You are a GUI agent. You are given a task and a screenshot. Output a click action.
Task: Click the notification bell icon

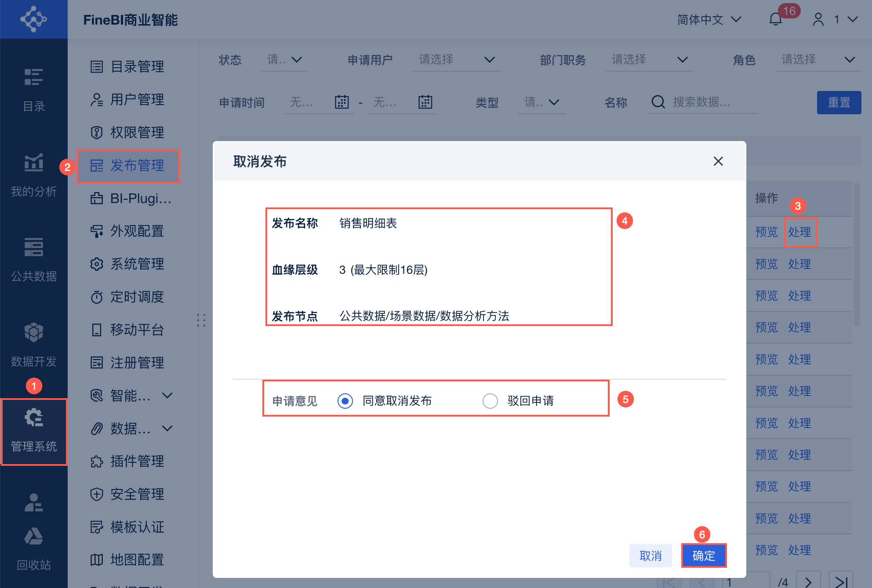pyautogui.click(x=775, y=19)
